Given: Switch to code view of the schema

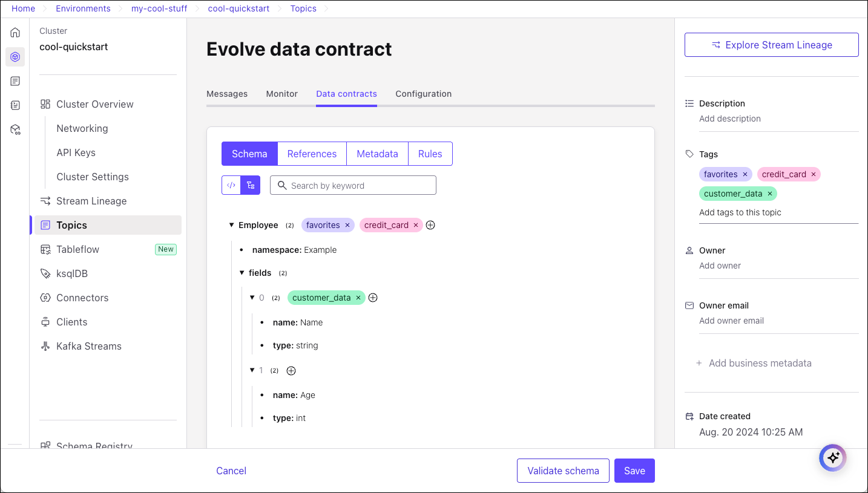Looking at the screenshot, I should coord(231,184).
